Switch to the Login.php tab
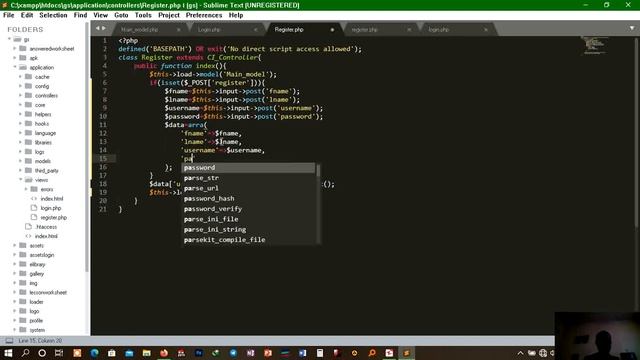Viewport: 640px width, 360px height. [x=209, y=30]
